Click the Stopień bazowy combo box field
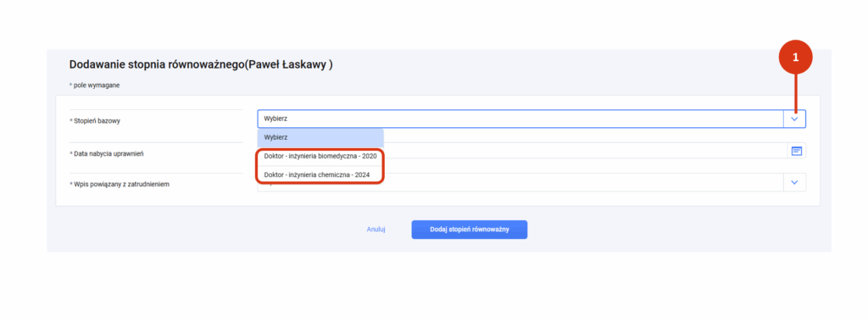This screenshot has height=321, width=868. pyautogui.click(x=531, y=119)
